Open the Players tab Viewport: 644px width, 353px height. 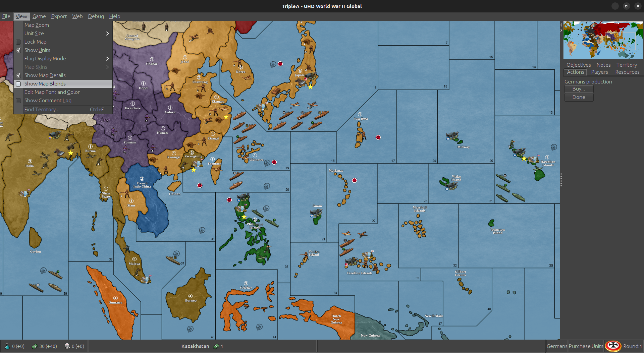[599, 72]
